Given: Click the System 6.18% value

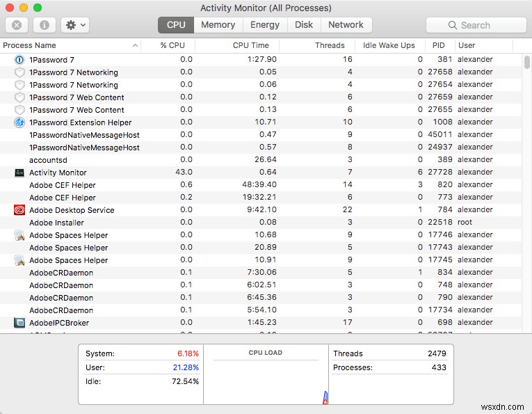Looking at the screenshot, I should pos(188,353).
